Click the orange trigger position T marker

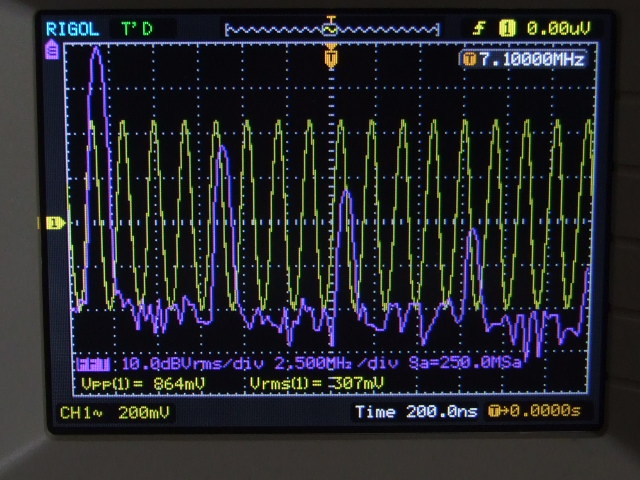coord(331,59)
